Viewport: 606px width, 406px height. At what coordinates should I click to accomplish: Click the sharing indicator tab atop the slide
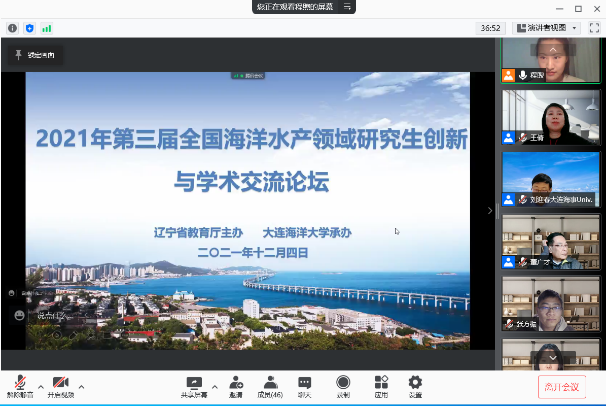click(248, 76)
